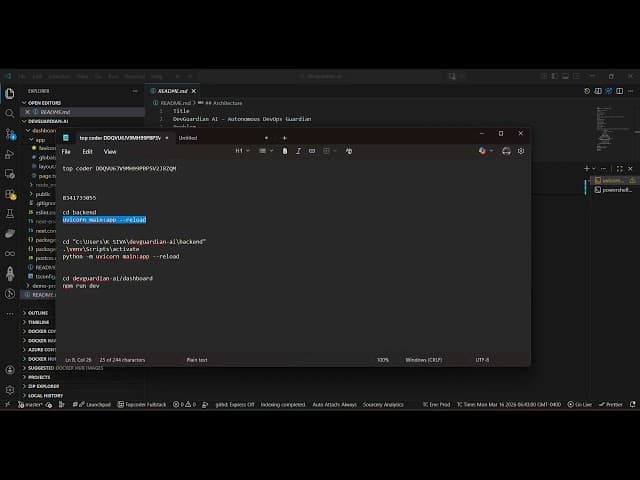Switch to the Untitled tab in Notepad
The image size is (640, 480).
pos(188,137)
